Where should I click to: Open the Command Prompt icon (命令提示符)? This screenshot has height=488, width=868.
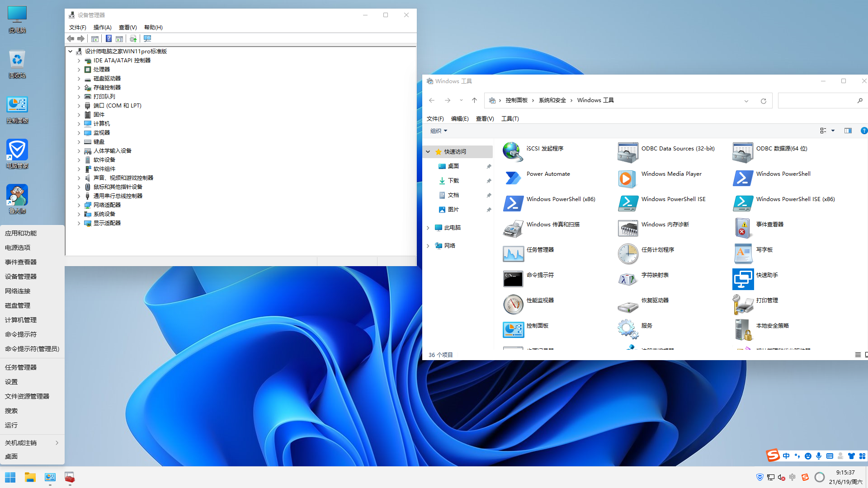tap(513, 279)
